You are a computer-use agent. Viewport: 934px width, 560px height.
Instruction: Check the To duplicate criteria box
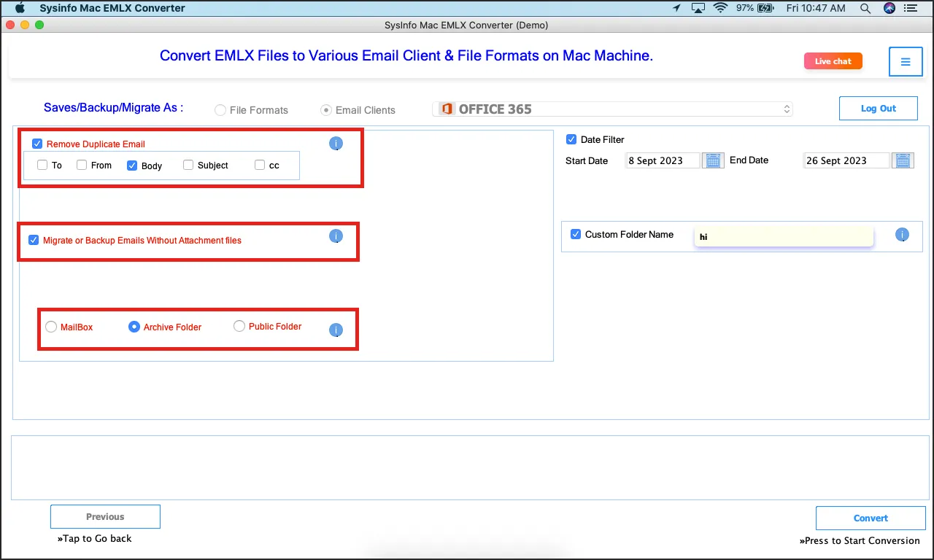pyautogui.click(x=42, y=165)
